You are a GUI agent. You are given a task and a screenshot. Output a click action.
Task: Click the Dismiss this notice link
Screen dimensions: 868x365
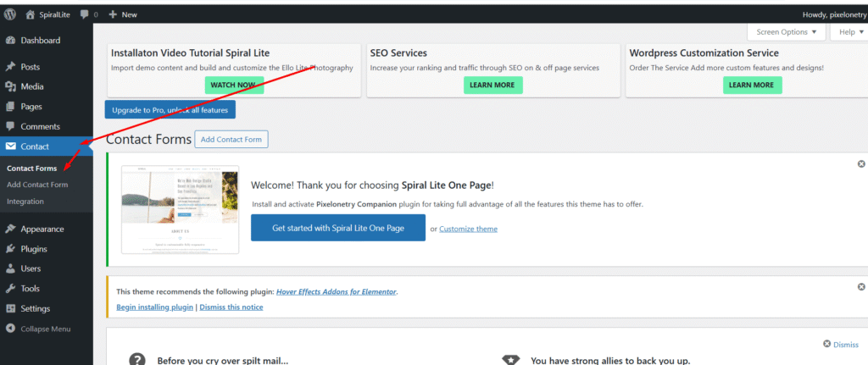click(231, 307)
